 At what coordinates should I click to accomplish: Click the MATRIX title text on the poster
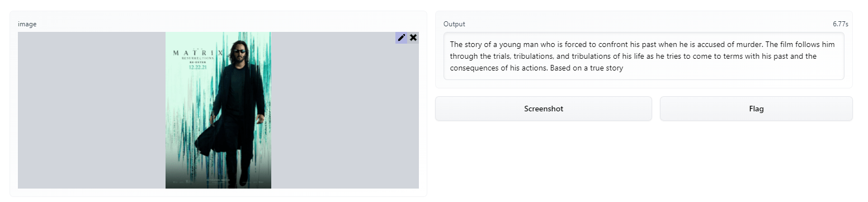[198, 54]
